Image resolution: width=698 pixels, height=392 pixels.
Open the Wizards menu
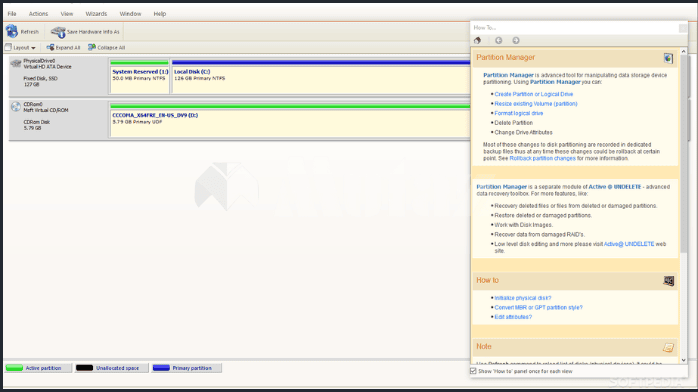(96, 14)
